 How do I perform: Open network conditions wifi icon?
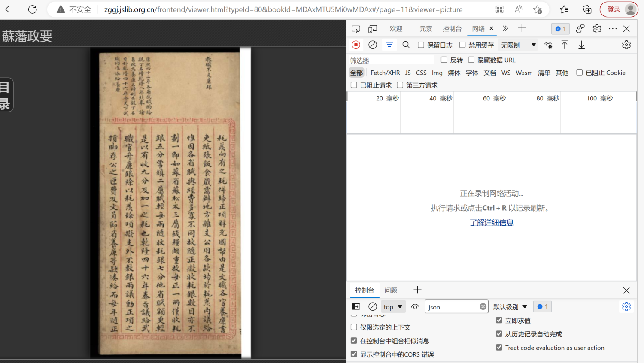pyautogui.click(x=548, y=45)
